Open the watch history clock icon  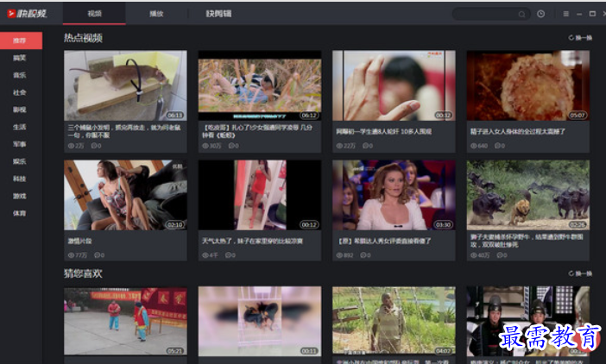540,14
